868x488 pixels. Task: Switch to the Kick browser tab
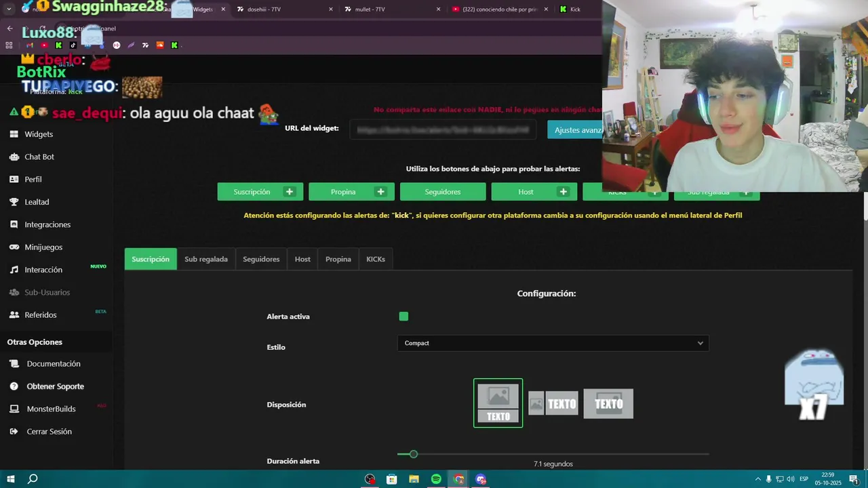coord(576,9)
